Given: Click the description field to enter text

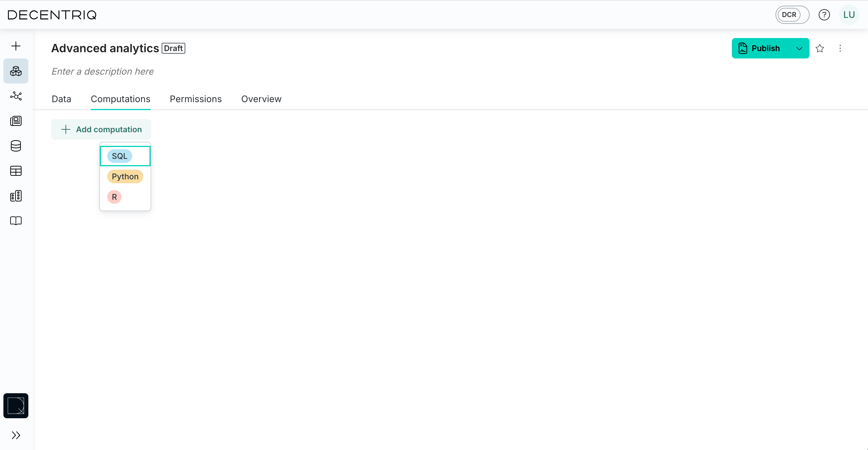Looking at the screenshot, I should pos(102,72).
